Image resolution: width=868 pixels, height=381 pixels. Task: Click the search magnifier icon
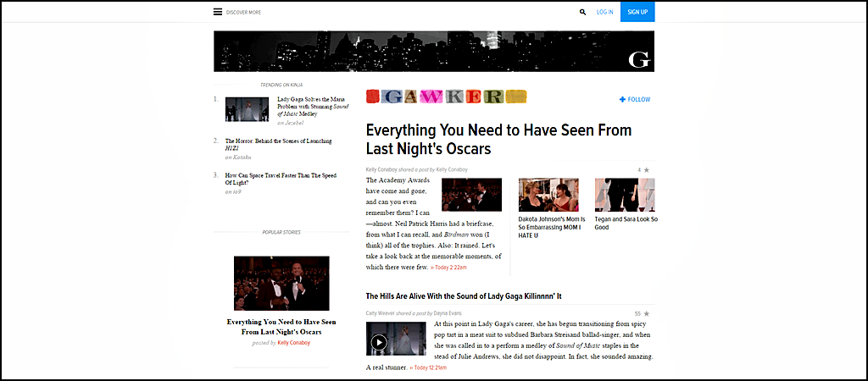(x=582, y=12)
